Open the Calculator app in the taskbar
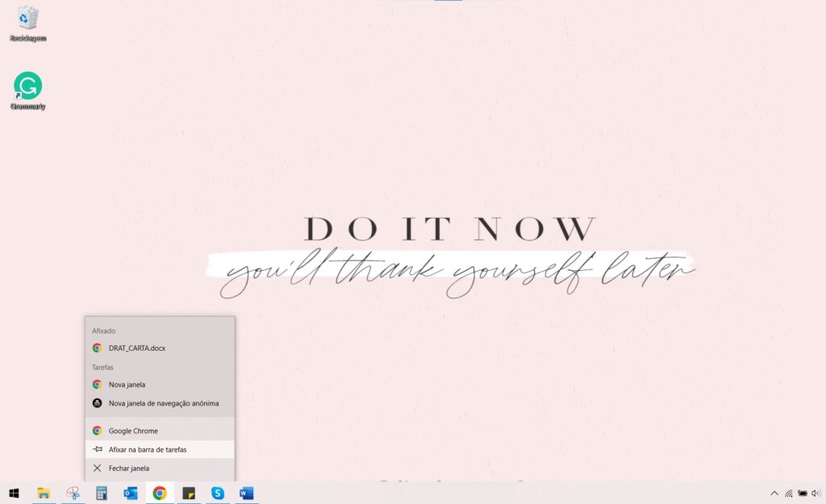This screenshot has height=504, width=826. pos(102,493)
